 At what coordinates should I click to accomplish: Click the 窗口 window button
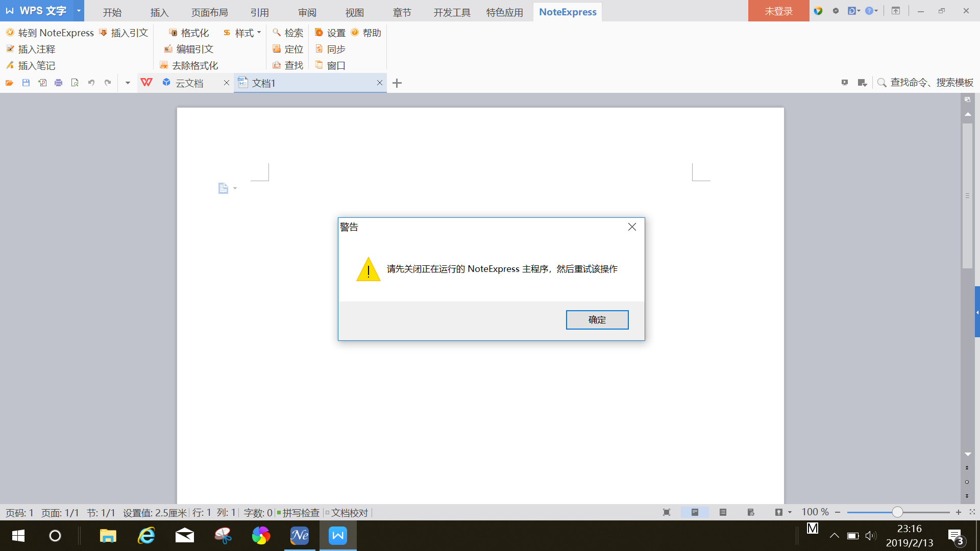tap(330, 65)
